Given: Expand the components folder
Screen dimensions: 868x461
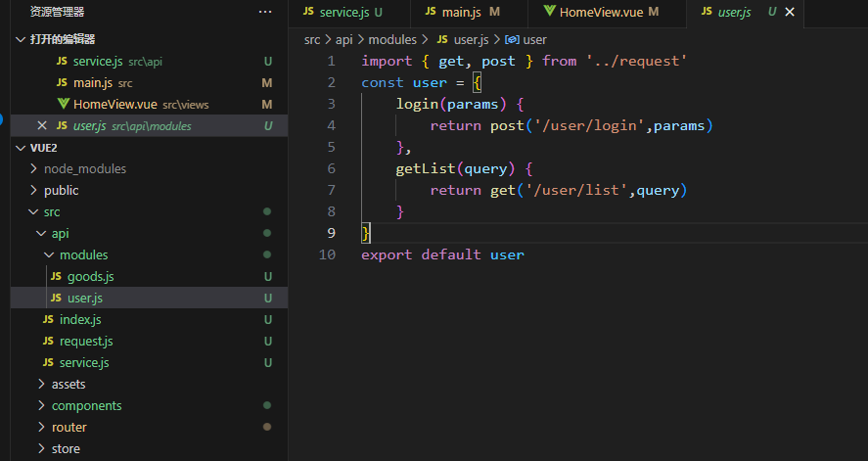Looking at the screenshot, I should [x=41, y=405].
